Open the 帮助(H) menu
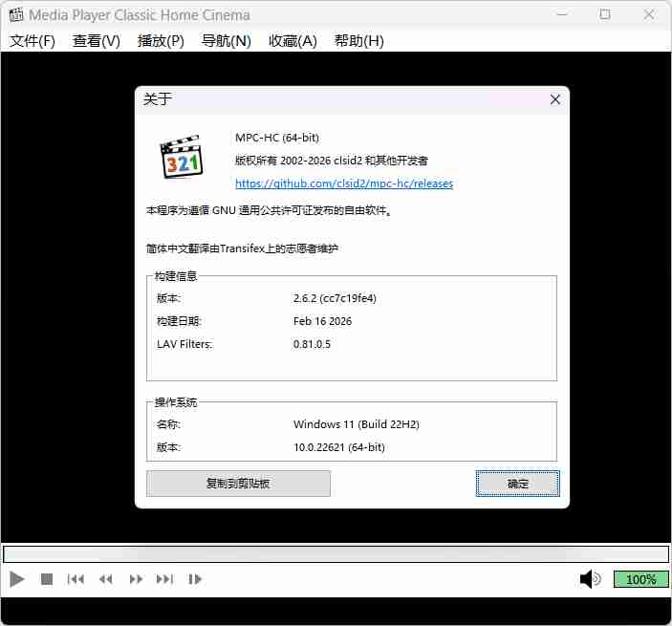672x626 pixels. pyautogui.click(x=358, y=41)
